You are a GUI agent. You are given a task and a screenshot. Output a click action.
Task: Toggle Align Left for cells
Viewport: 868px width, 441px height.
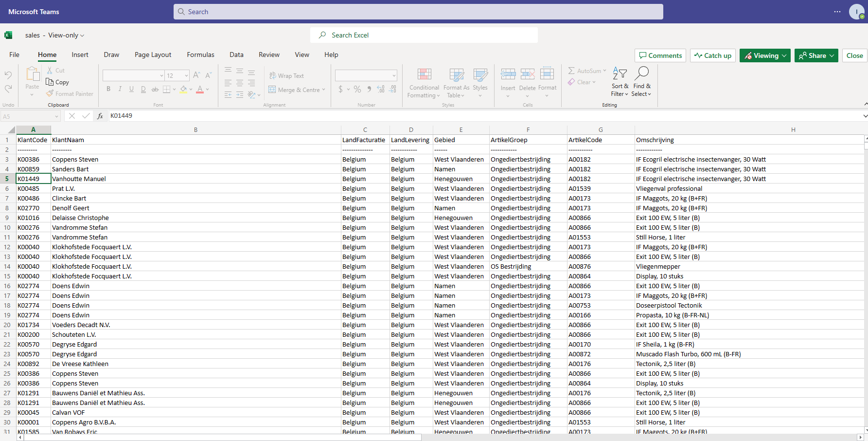coord(228,83)
